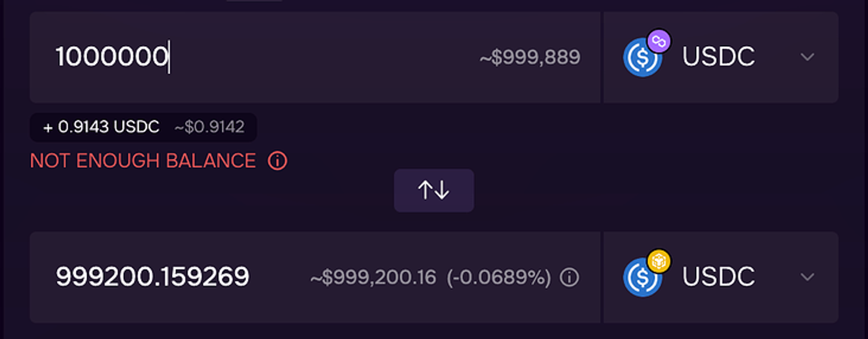The width and height of the screenshot is (868, 339).
Task: Click the + 0.9143 USDC fee badge
Action: click(x=101, y=127)
